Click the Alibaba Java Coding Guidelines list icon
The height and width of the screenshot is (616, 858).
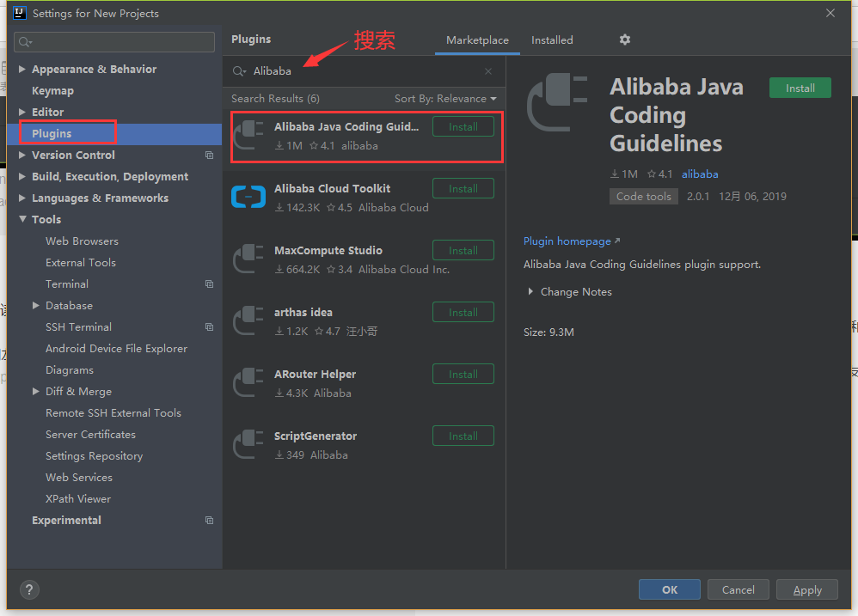point(248,135)
